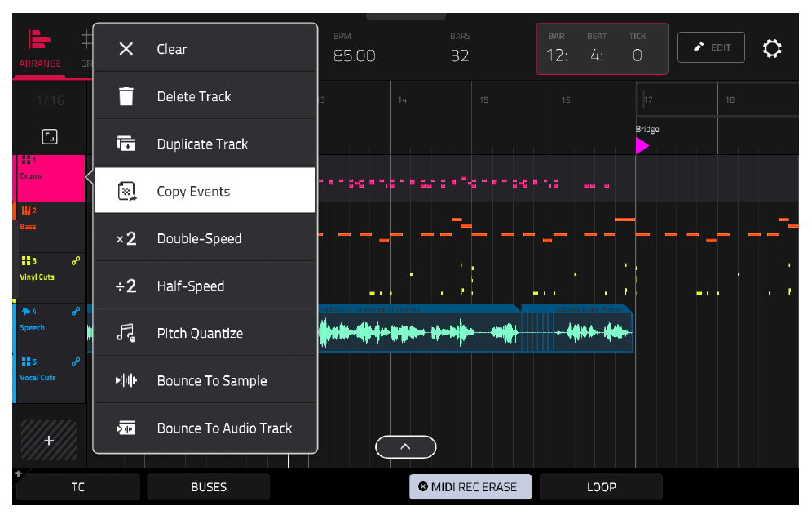Click the link icon on Vinyl Cuts track
This screenshot has height=519, width=812.
tap(76, 261)
